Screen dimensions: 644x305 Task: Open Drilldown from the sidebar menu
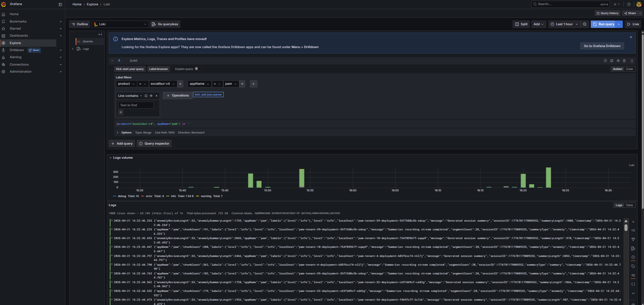point(17,50)
